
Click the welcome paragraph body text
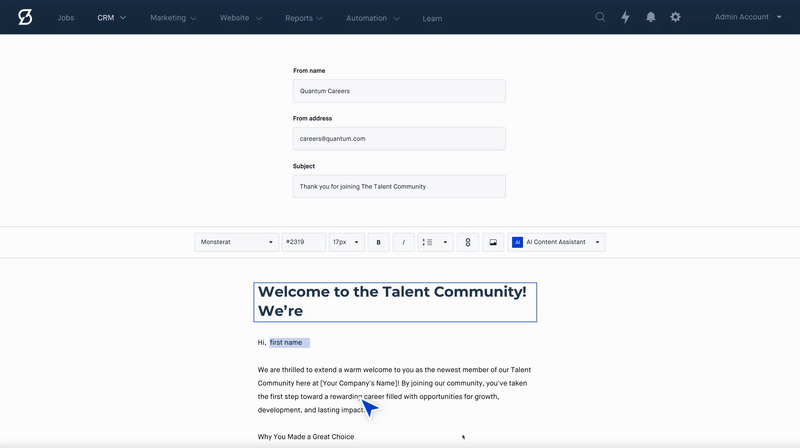[x=394, y=390]
